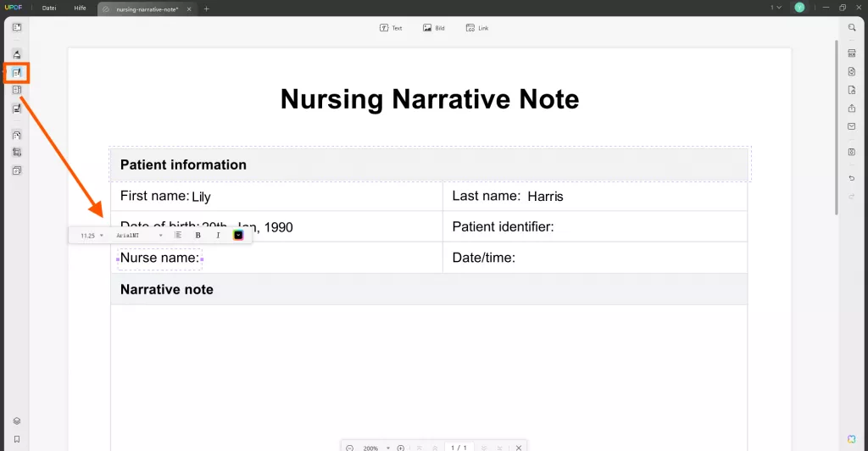Open the layers panel icon at bottom left
The height and width of the screenshot is (451, 868).
17,421
